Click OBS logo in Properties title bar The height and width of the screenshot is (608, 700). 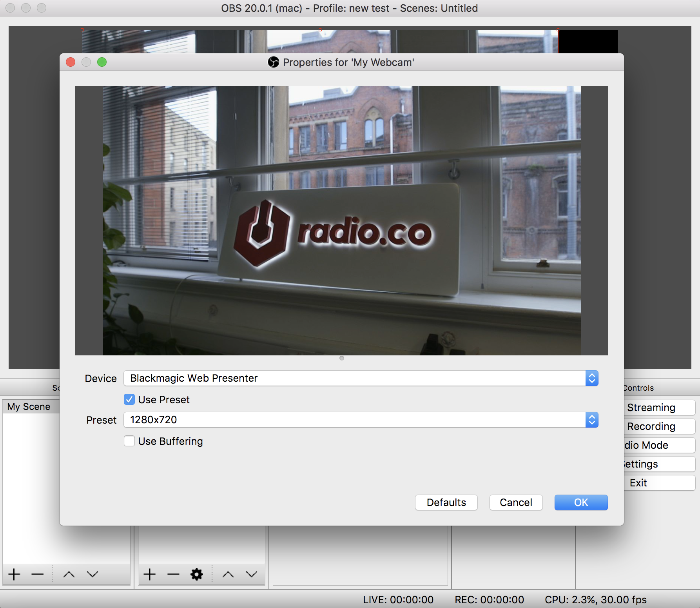[x=273, y=62]
